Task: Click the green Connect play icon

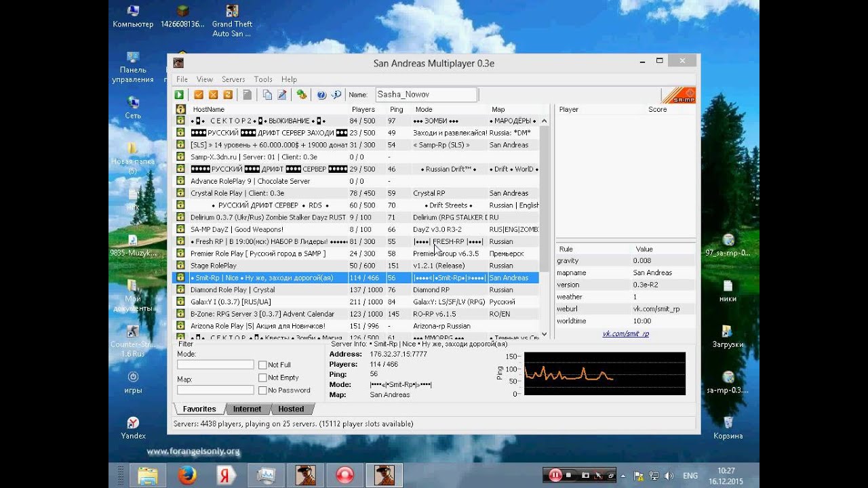Action: tap(180, 95)
